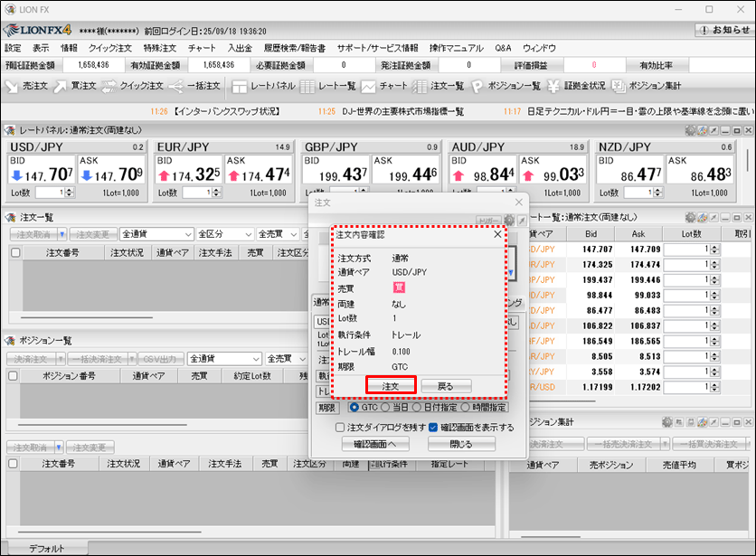Click the USD/JPY Lot数 input field in rate panel

(x=54, y=193)
